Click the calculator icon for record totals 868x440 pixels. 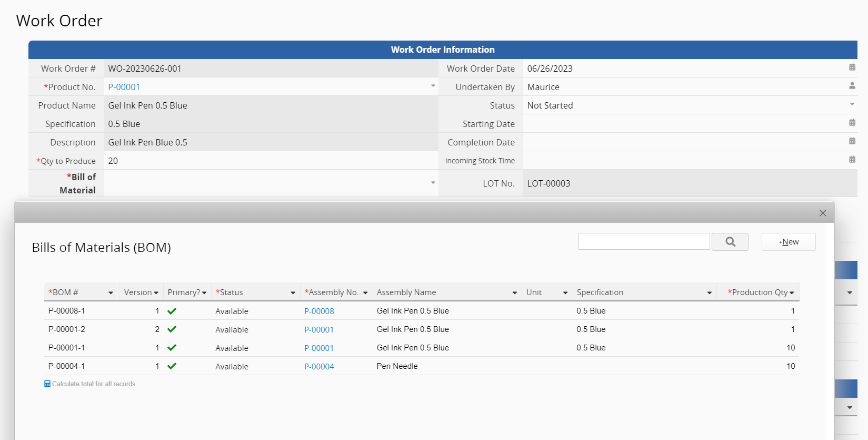click(47, 384)
